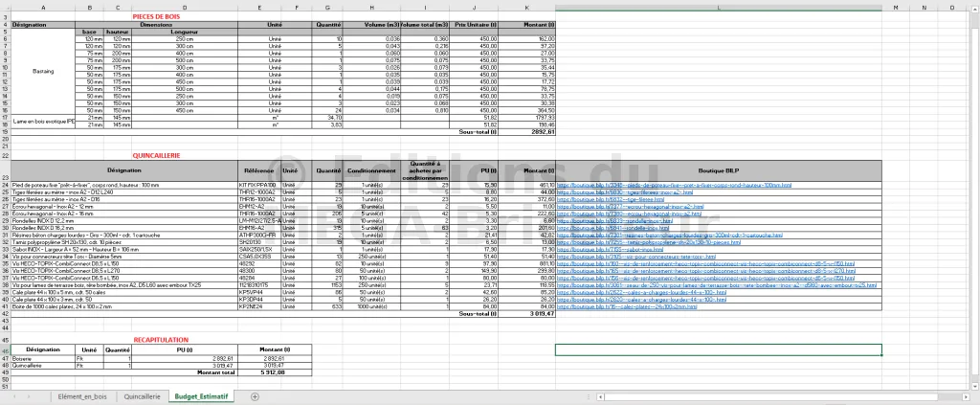Select column L header

[x=718, y=7]
